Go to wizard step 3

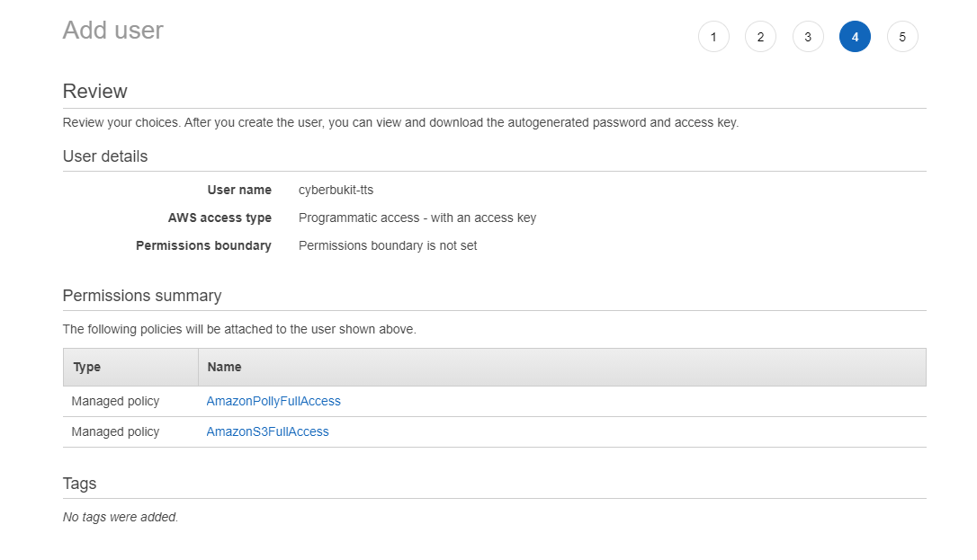pyautogui.click(x=808, y=37)
